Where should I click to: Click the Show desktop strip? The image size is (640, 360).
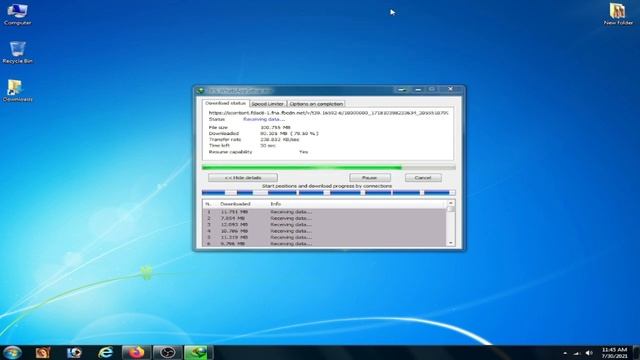636,352
